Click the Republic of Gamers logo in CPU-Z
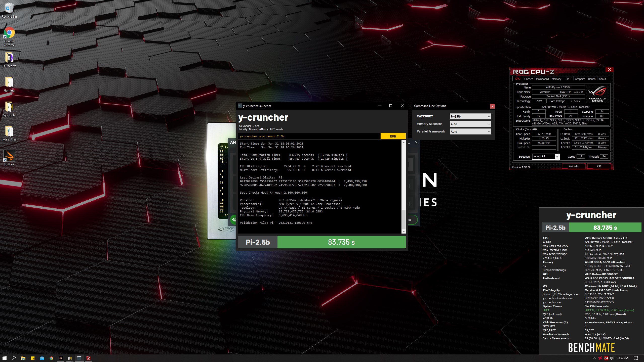644x362 pixels. (x=597, y=94)
